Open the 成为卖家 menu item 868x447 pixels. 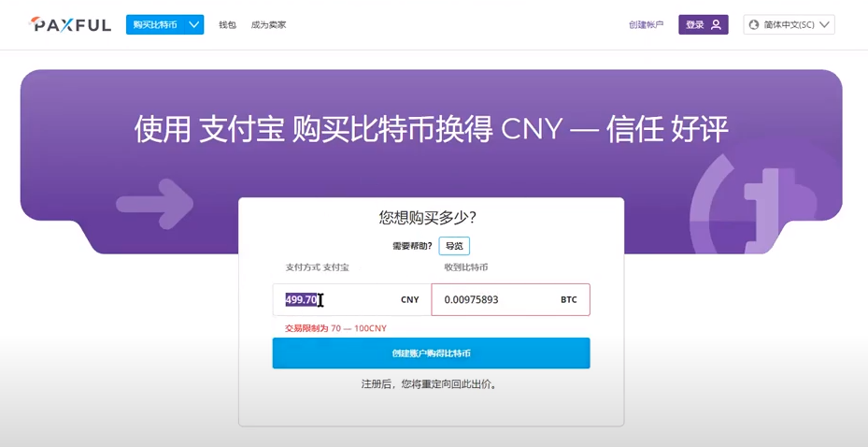point(268,25)
